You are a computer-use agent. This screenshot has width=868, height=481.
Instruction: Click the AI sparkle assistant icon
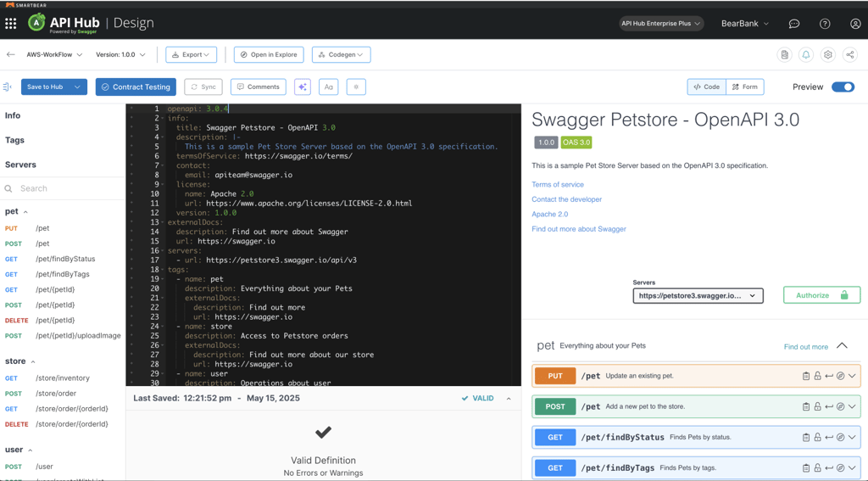[303, 87]
